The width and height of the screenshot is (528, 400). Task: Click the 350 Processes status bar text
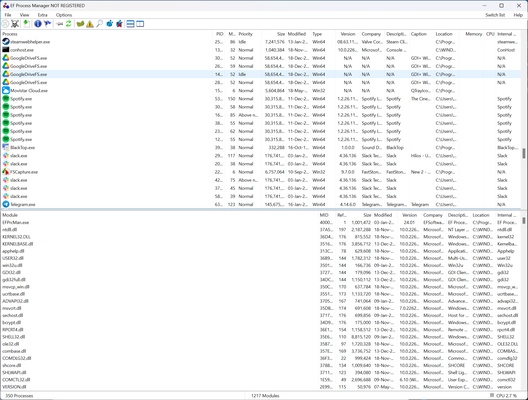coord(19,396)
